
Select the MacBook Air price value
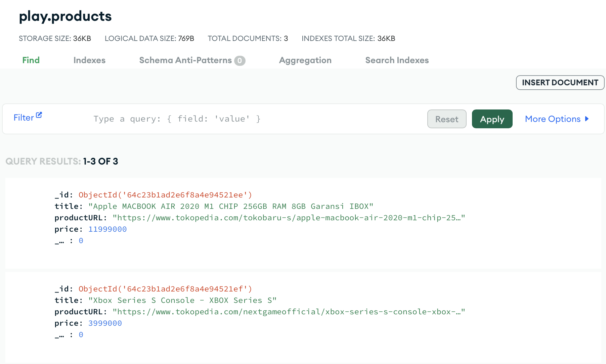point(107,229)
